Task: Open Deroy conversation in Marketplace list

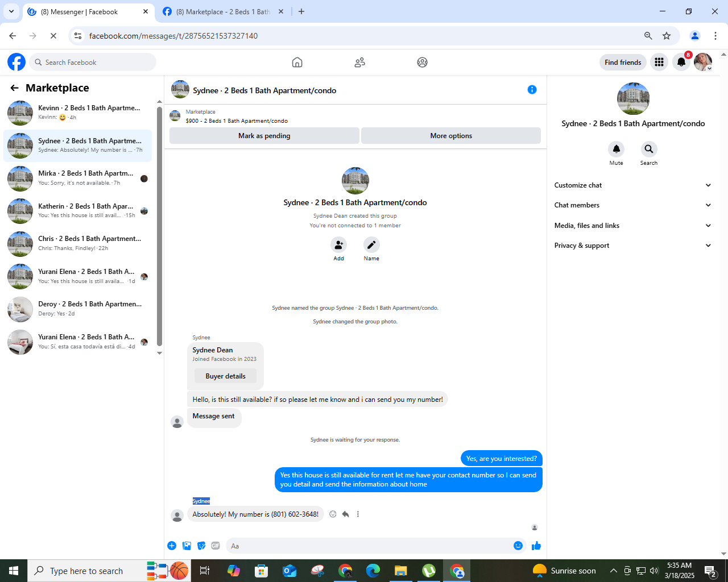Action: 78,309
